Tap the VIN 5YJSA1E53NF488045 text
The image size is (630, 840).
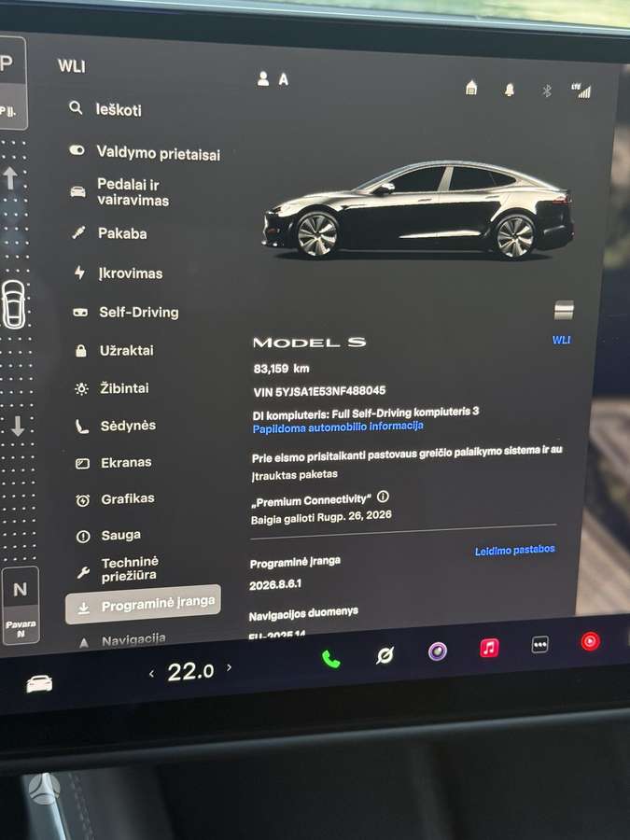click(x=319, y=391)
